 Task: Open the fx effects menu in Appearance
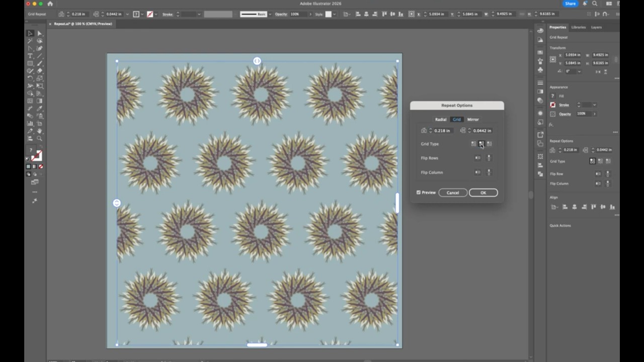click(x=551, y=125)
